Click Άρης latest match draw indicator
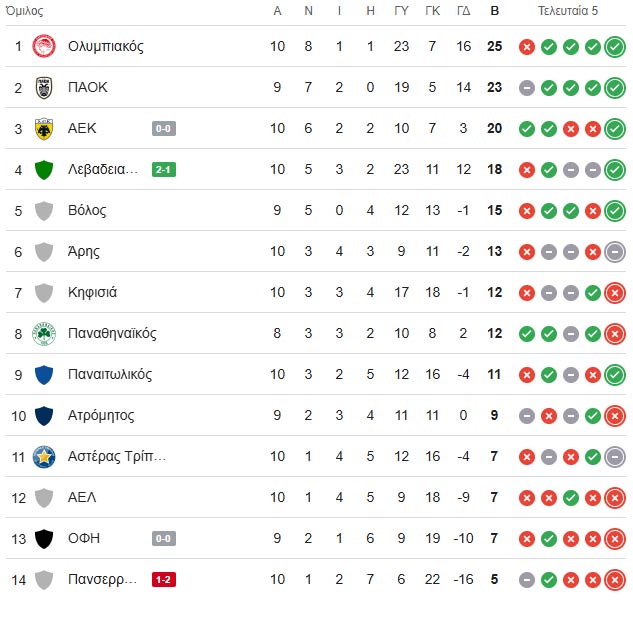Viewport: 633px width, 623px height. [615, 251]
